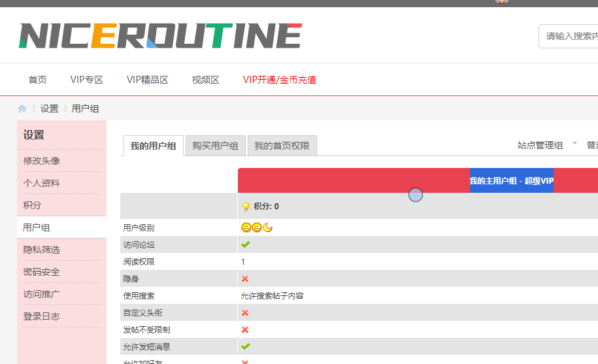Click the red cross in 发帖不受限制 row
Screen dimensions: 598x364
(245, 330)
